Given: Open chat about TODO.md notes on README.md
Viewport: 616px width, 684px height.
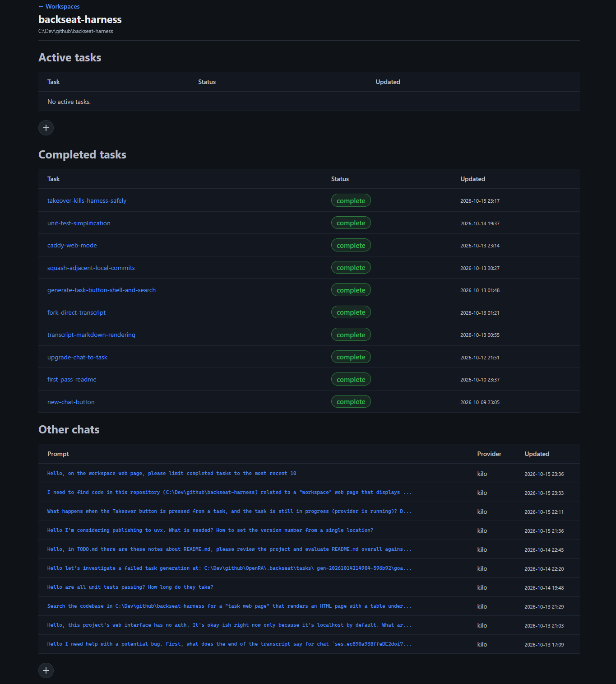Looking at the screenshot, I should (x=229, y=549).
